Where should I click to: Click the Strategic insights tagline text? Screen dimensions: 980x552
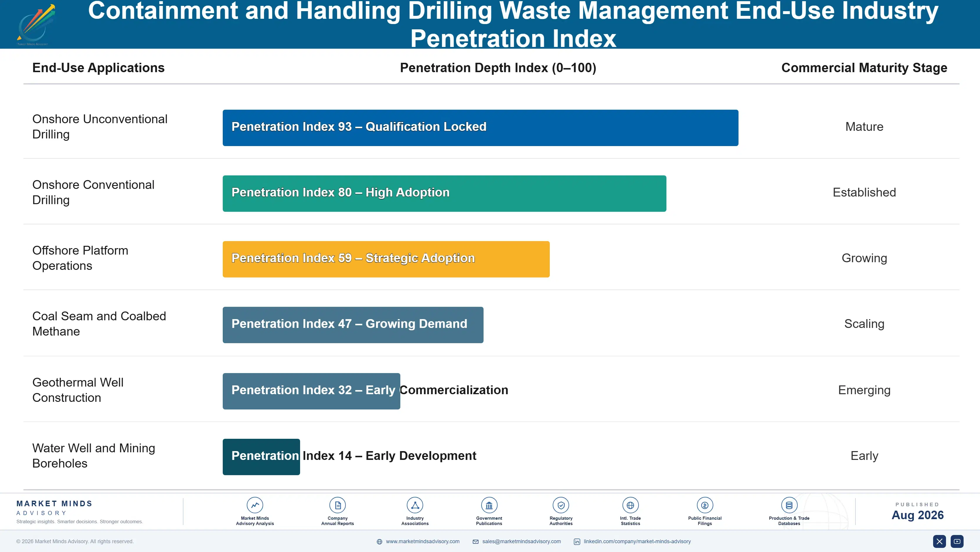point(79,521)
